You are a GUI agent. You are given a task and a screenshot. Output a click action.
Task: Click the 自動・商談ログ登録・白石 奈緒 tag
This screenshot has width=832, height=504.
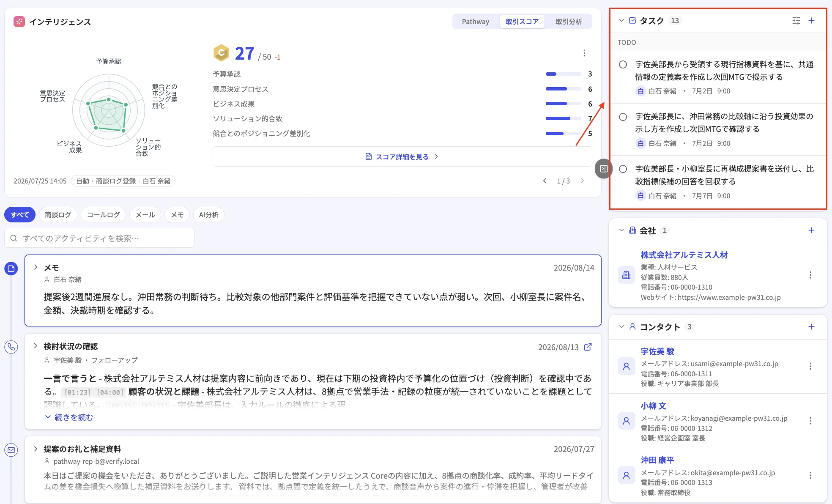123,181
